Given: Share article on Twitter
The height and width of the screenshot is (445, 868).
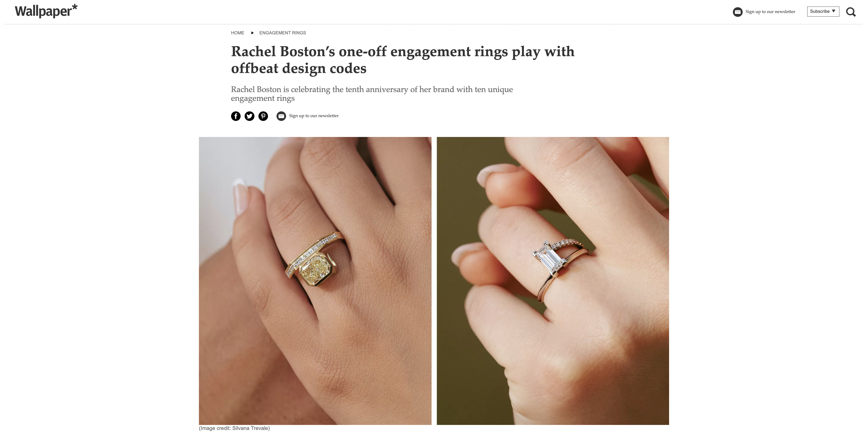Looking at the screenshot, I should (x=249, y=116).
